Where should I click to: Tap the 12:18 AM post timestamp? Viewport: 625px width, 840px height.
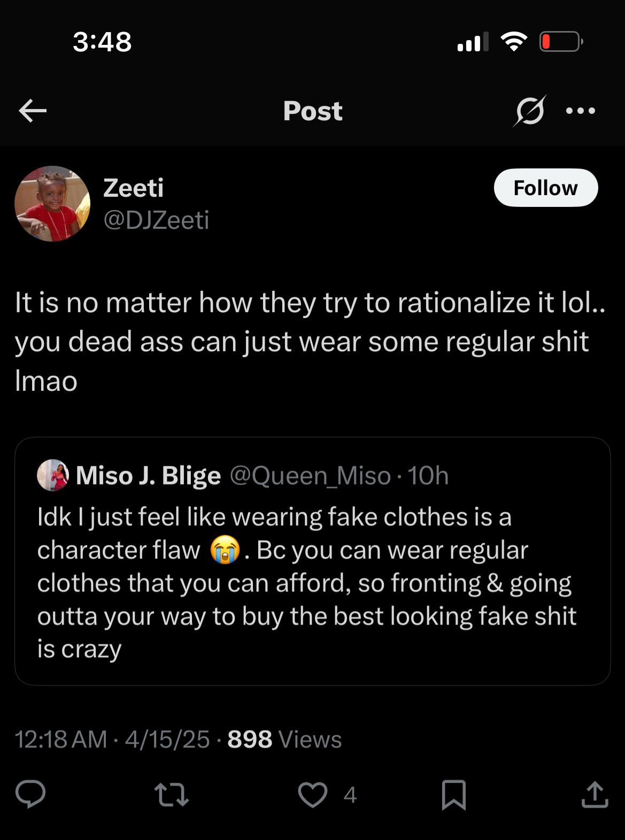(61, 739)
